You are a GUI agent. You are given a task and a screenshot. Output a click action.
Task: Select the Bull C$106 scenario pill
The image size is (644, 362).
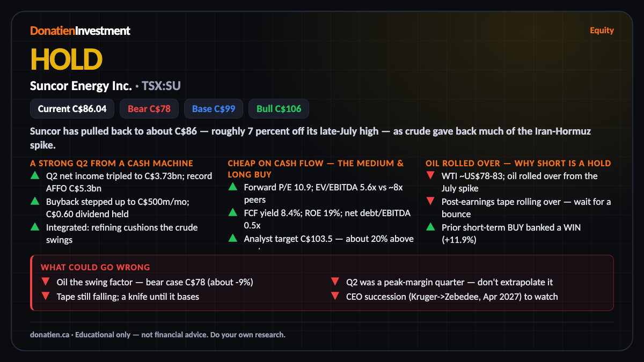(x=279, y=109)
